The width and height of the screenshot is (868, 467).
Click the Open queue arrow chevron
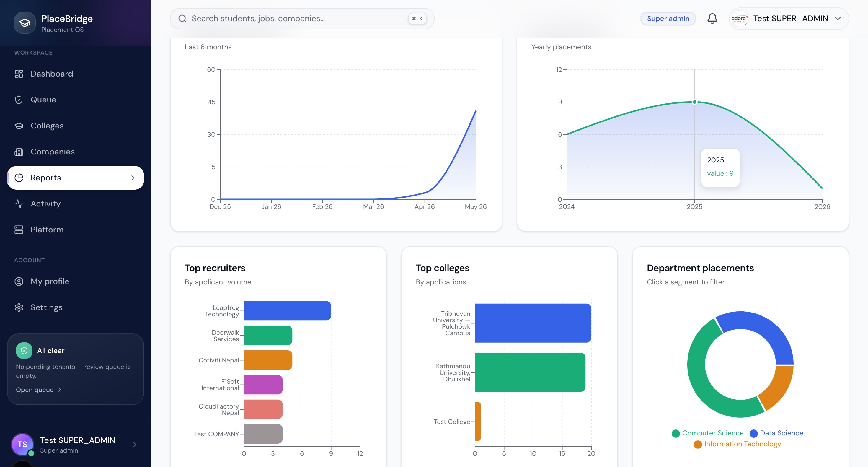(60, 390)
